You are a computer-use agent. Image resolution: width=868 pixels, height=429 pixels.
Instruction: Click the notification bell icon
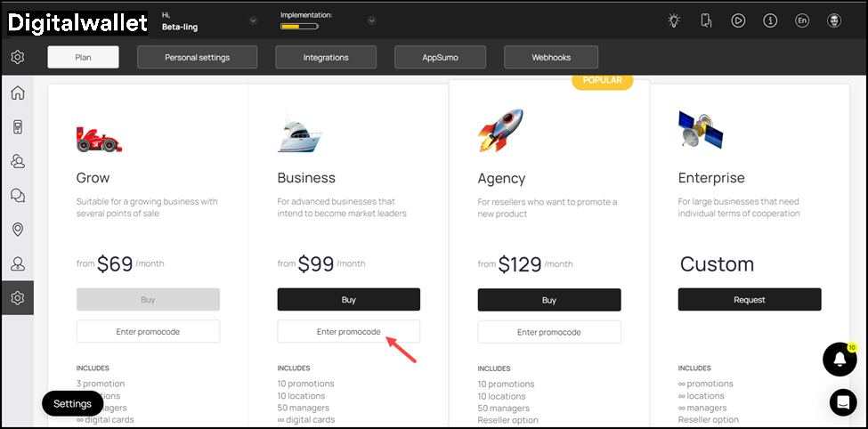click(x=840, y=360)
